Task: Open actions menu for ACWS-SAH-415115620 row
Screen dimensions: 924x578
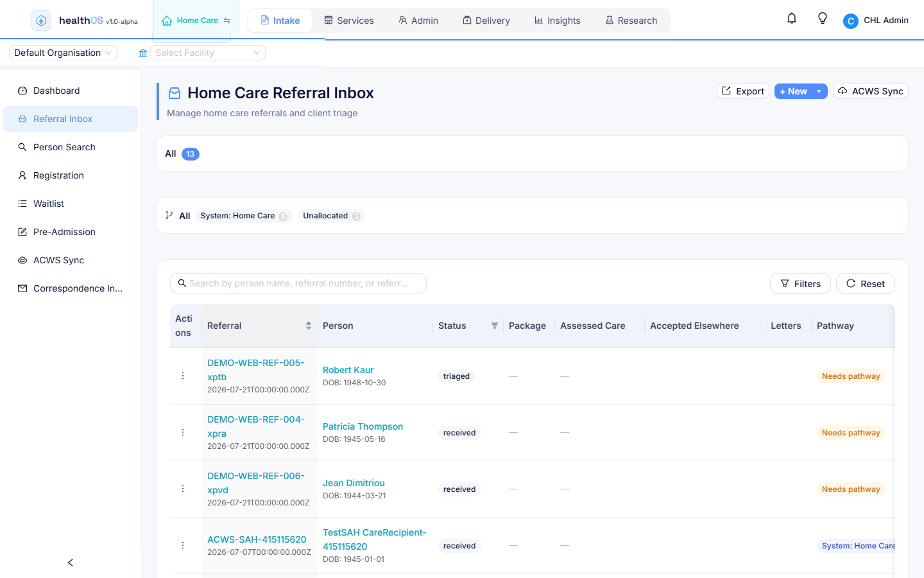Action: coord(183,545)
